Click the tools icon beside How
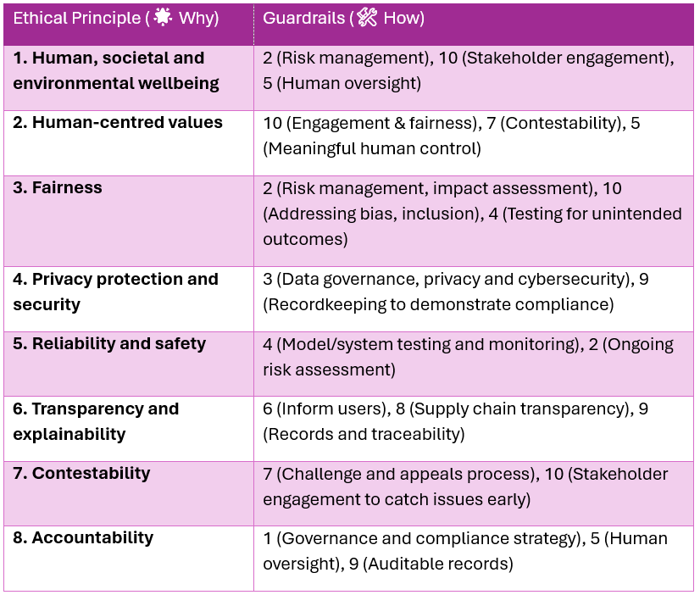The width and height of the screenshot is (700, 595). (367, 19)
